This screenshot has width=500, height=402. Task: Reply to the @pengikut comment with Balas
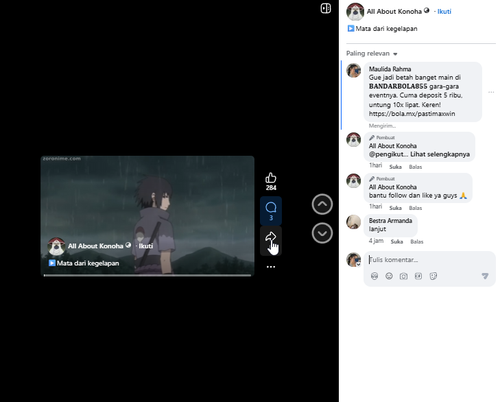point(415,167)
